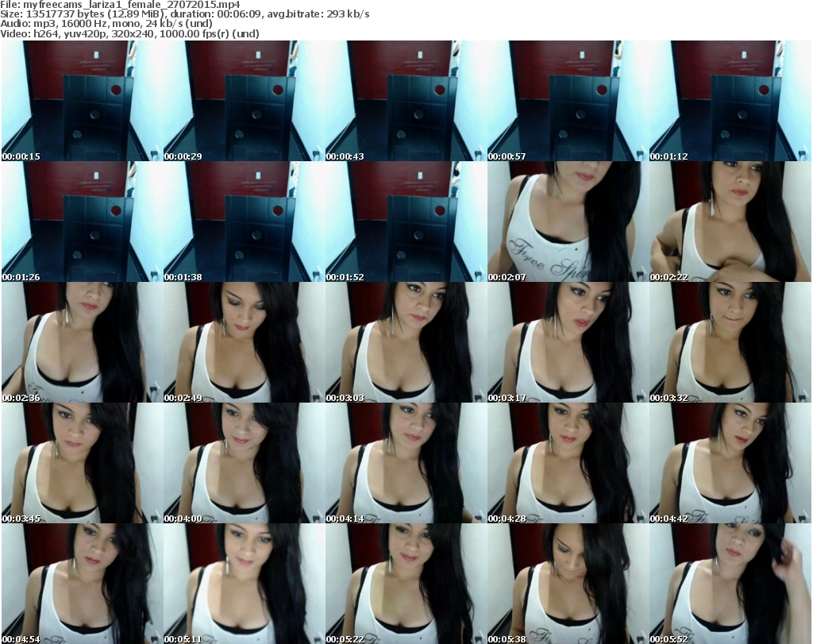Open the frame at 00:02:07
The width and height of the screenshot is (813, 644).
point(568,222)
